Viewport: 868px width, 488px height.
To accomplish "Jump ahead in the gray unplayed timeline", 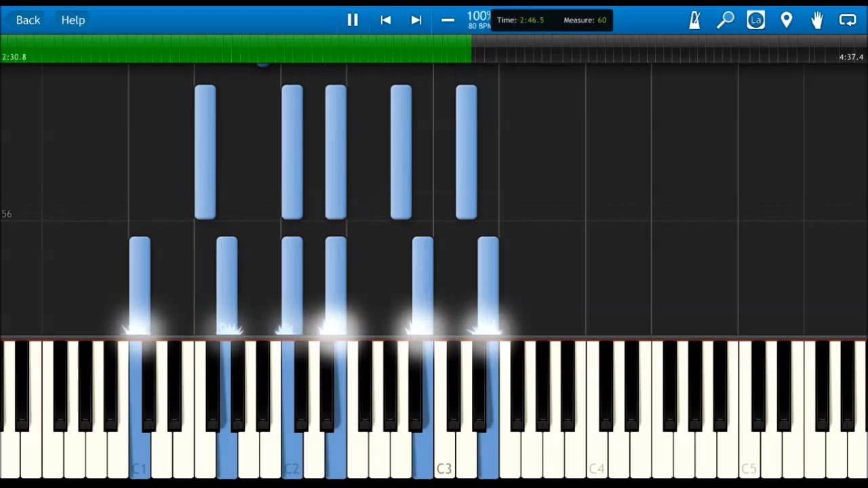I will 670,49.
